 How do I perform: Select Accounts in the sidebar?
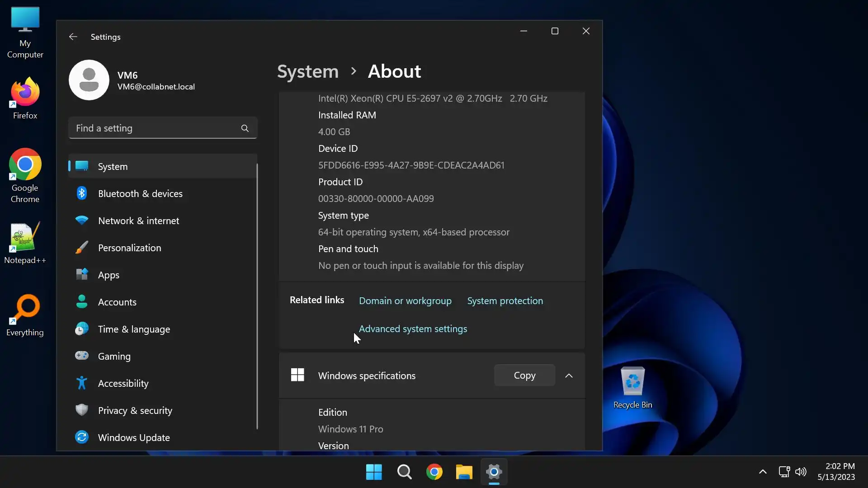tap(117, 302)
